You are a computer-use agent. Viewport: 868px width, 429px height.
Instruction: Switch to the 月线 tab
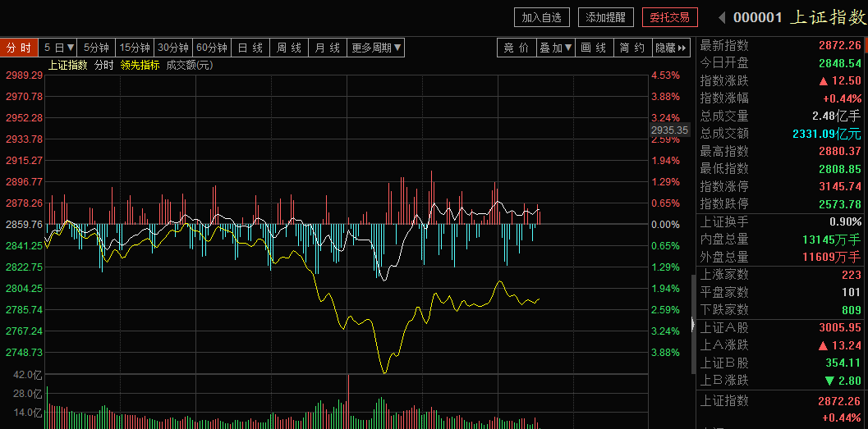[327, 48]
